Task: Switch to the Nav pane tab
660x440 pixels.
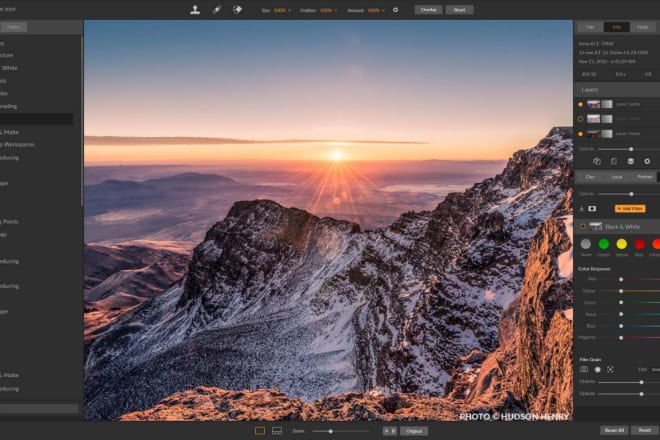Action: pos(590,27)
